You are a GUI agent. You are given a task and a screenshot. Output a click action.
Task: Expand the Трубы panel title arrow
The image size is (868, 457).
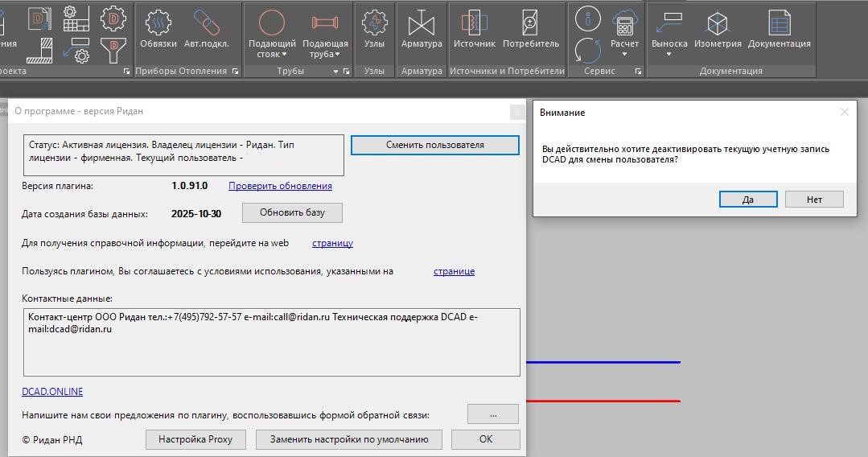point(335,72)
